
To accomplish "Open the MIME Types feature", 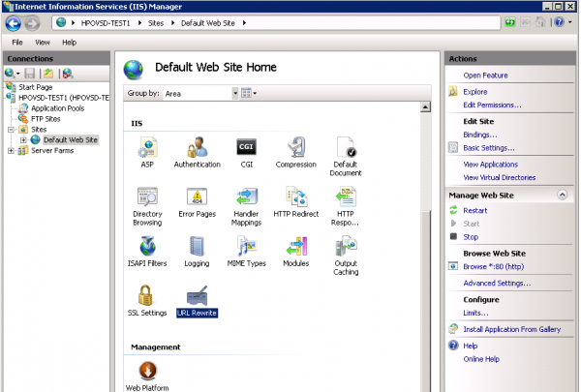I will 246,252.
